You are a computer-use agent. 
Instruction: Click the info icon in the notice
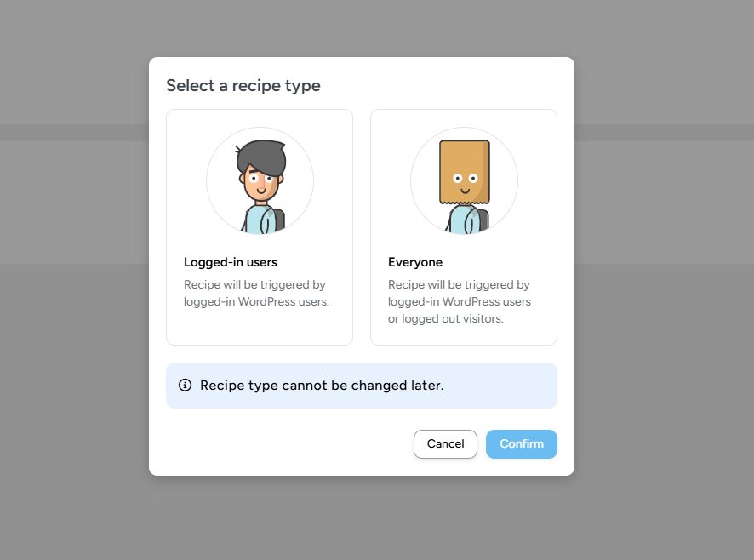click(x=186, y=385)
